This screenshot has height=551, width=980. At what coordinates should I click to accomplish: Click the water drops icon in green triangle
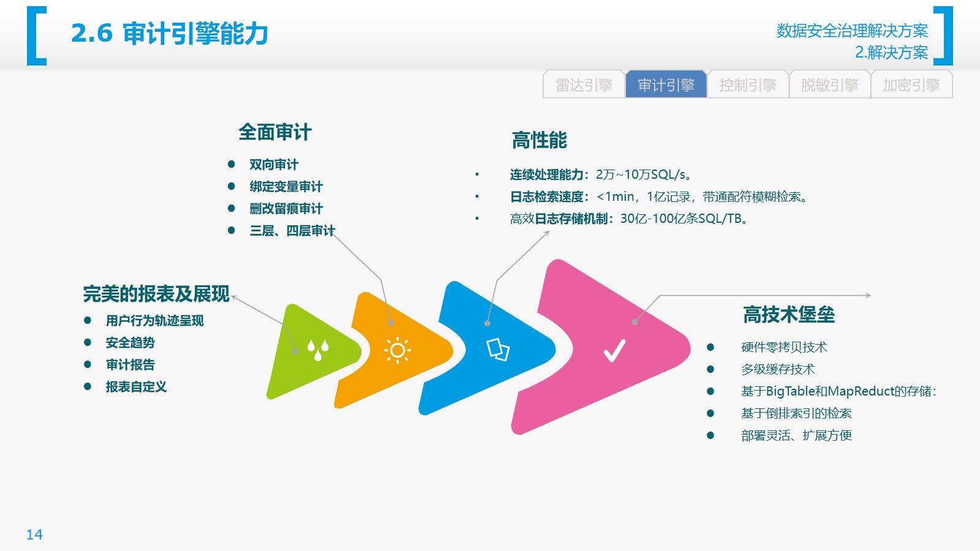pos(318,350)
